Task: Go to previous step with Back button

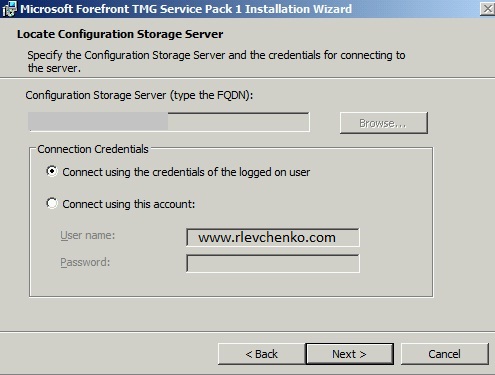Action: pyautogui.click(x=261, y=354)
